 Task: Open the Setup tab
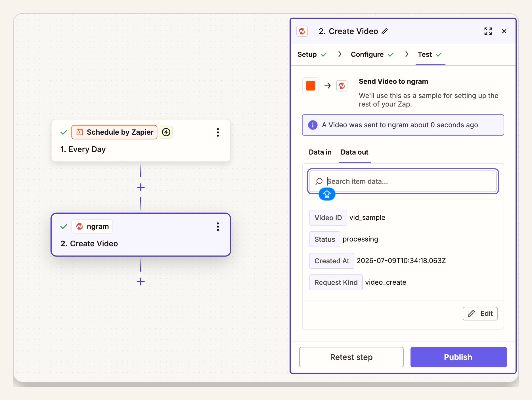tap(312, 54)
